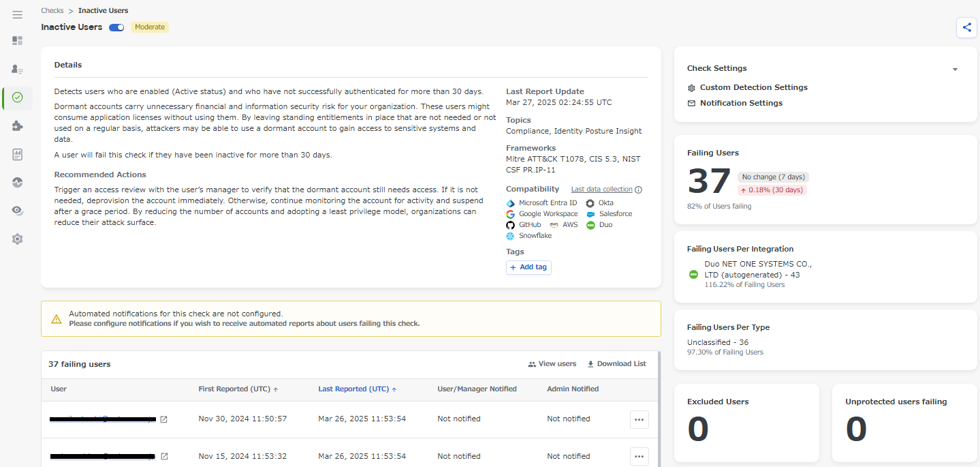Sort by Last Reported (UTC) column
Viewport: 980px width, 467px height.
tap(358, 389)
